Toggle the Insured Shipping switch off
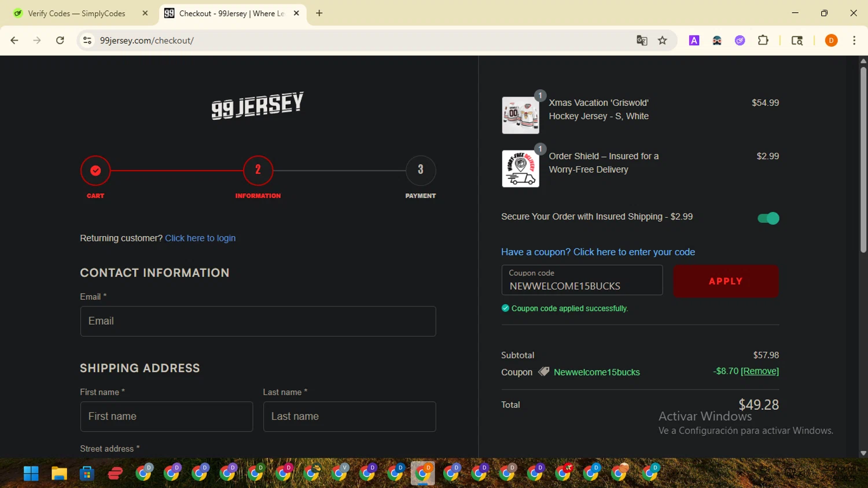 pos(768,218)
